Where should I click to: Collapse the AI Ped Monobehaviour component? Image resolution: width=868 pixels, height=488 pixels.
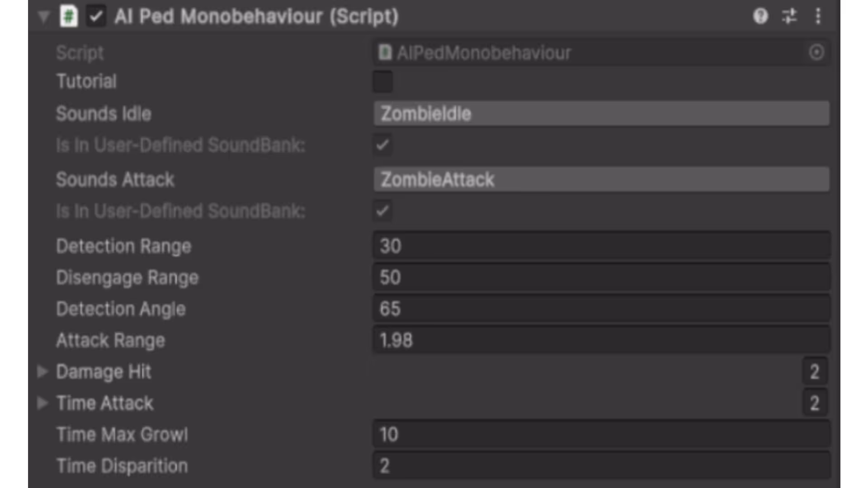43,17
